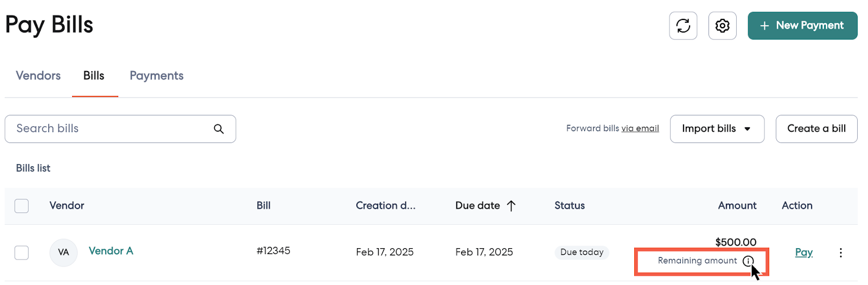Open the Vendor A name link
This screenshot has height=285, width=868.
[x=111, y=251]
